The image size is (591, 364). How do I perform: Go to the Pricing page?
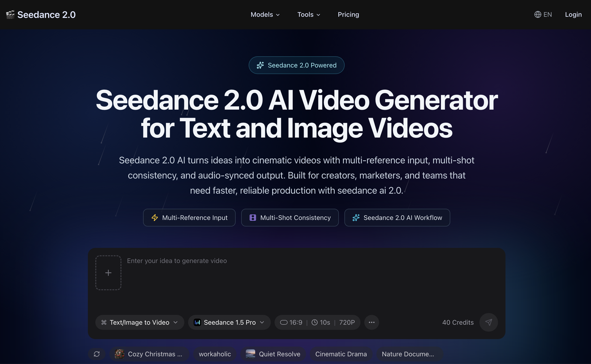point(348,14)
